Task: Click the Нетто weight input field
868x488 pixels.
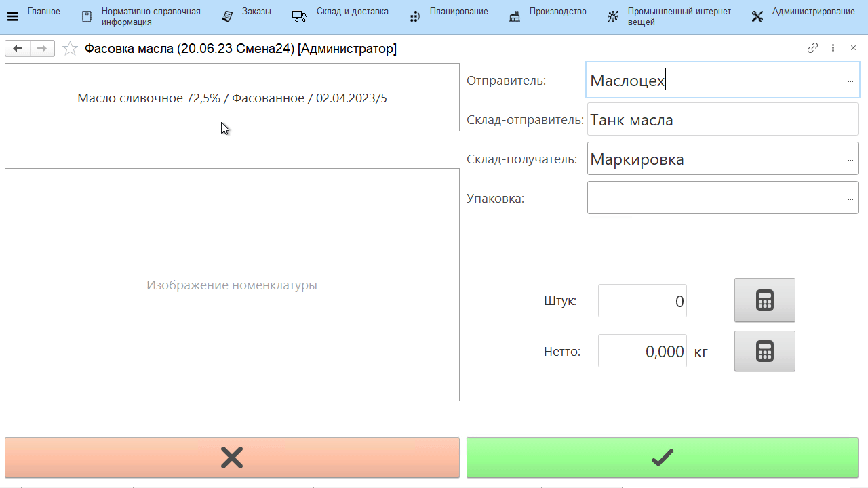Action: coord(642,351)
